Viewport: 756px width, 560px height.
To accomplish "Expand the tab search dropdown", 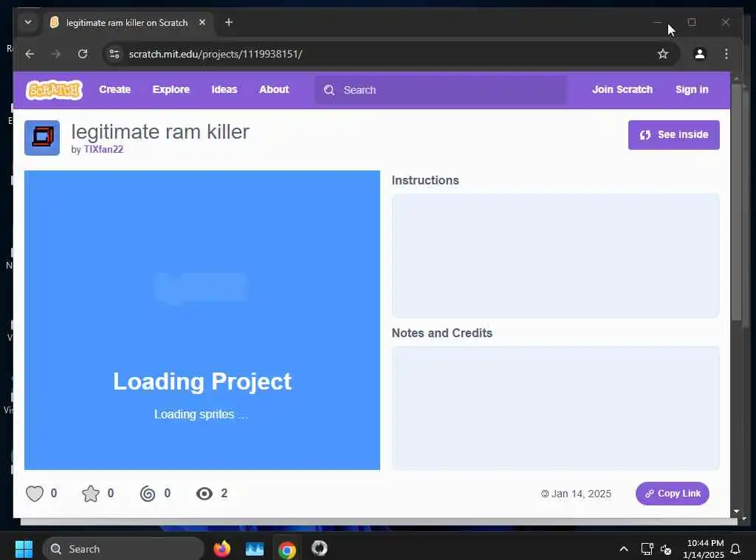I will tap(28, 22).
